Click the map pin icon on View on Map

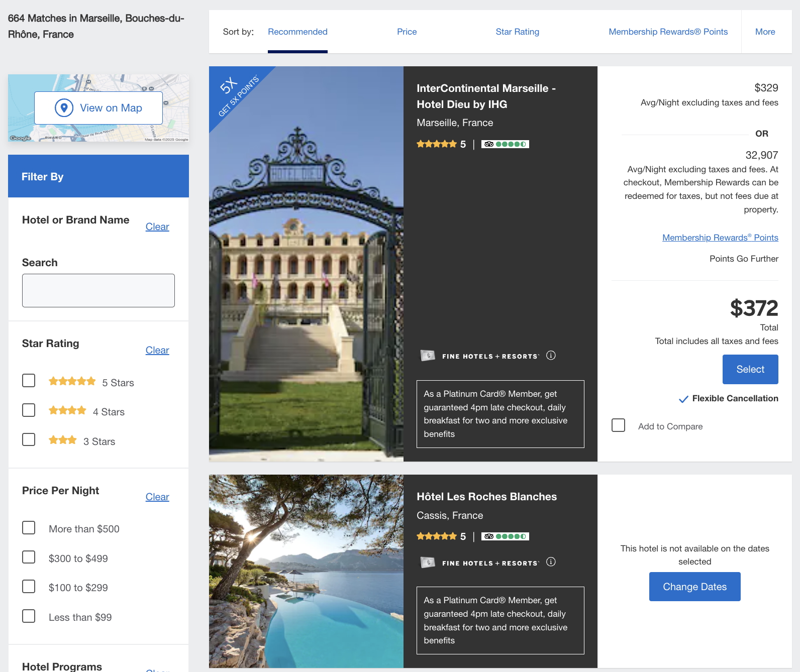coord(64,108)
